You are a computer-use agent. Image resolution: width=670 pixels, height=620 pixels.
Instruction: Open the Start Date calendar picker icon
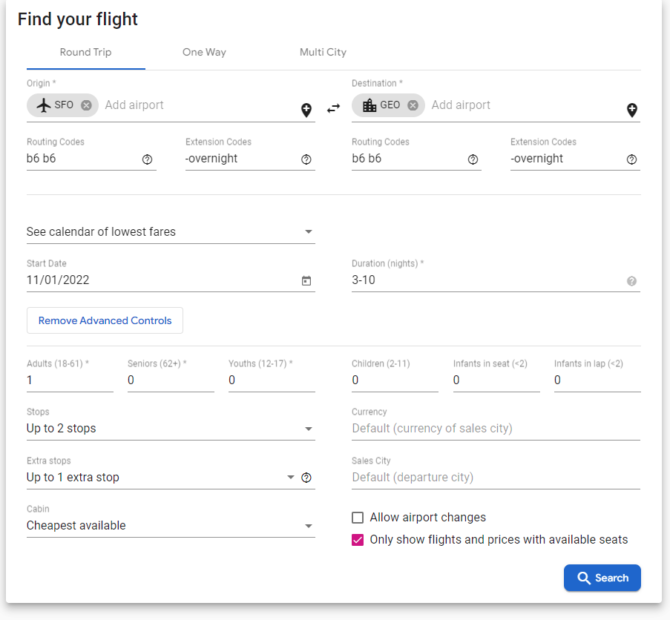click(x=306, y=281)
